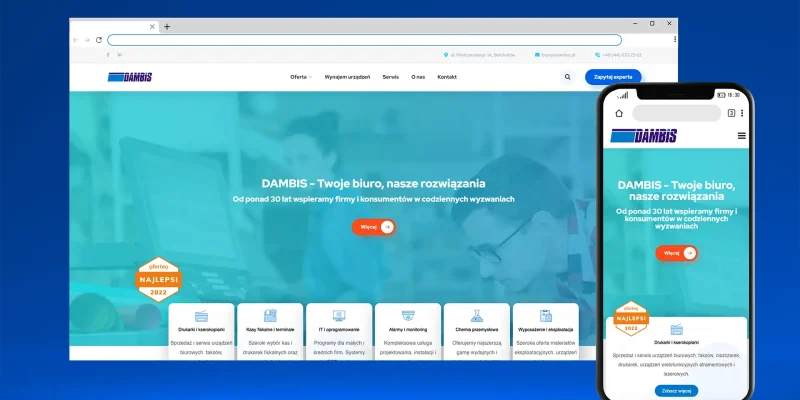
Task: Tap the orange Więcej button on the phone
Action: (x=677, y=253)
